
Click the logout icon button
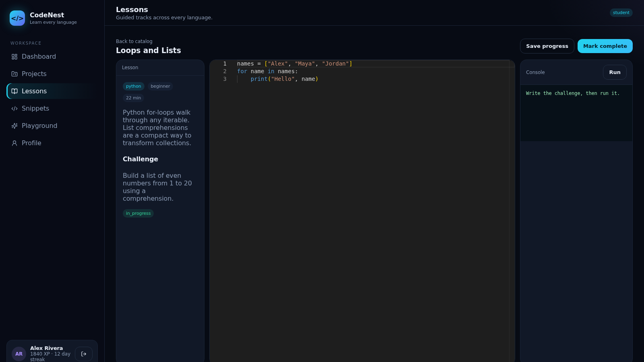[84, 354]
